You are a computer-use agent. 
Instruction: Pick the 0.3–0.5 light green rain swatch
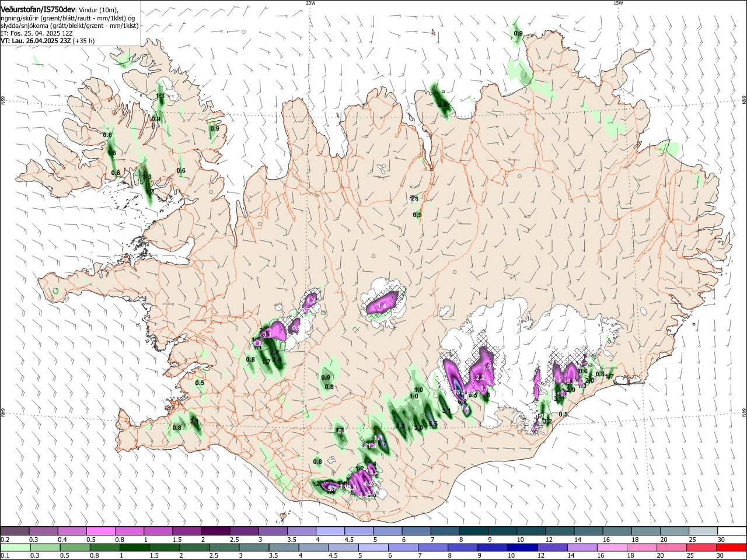point(45,547)
